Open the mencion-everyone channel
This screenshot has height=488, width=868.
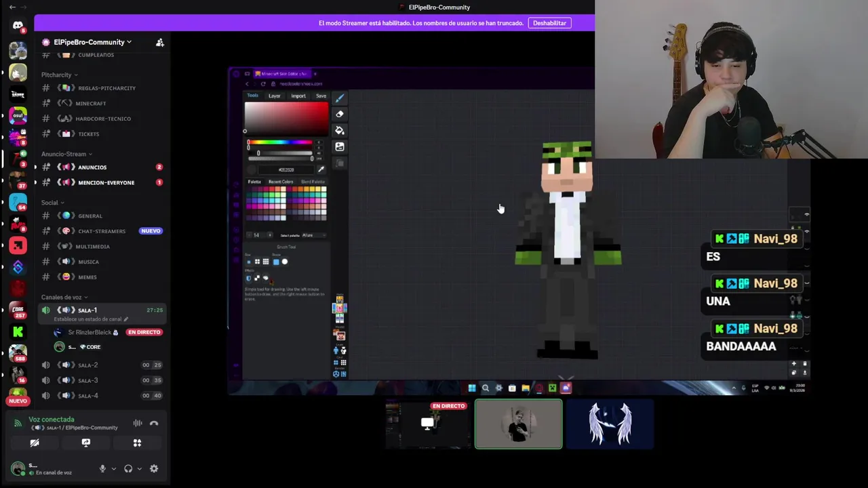102,182
